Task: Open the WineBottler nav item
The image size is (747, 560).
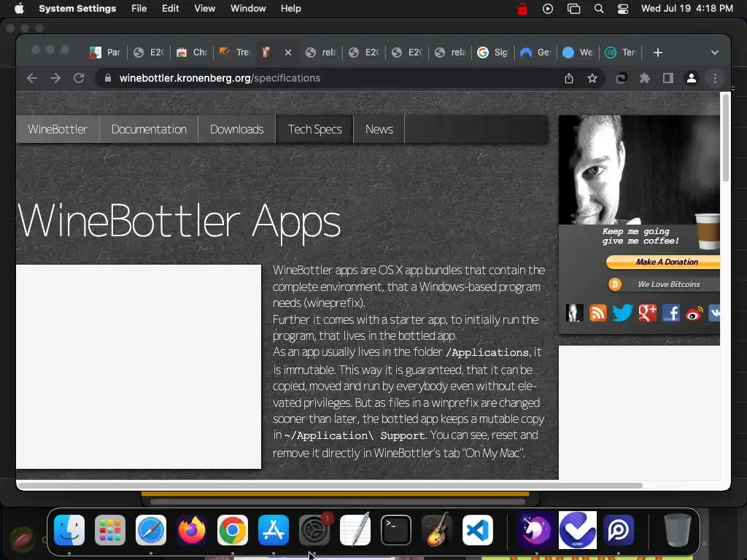Action: coord(58,129)
